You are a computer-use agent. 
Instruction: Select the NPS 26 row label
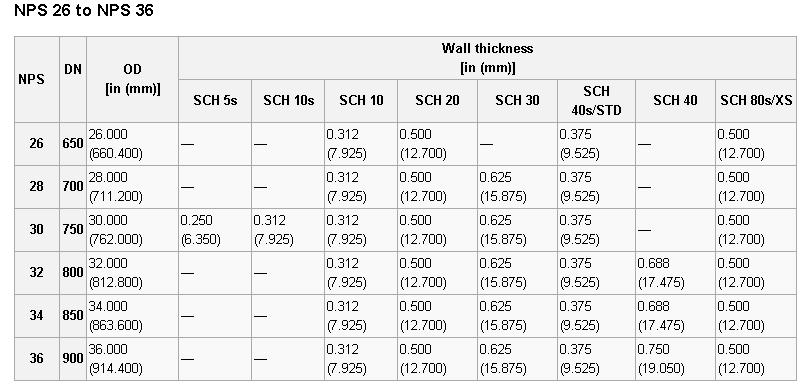coord(37,144)
